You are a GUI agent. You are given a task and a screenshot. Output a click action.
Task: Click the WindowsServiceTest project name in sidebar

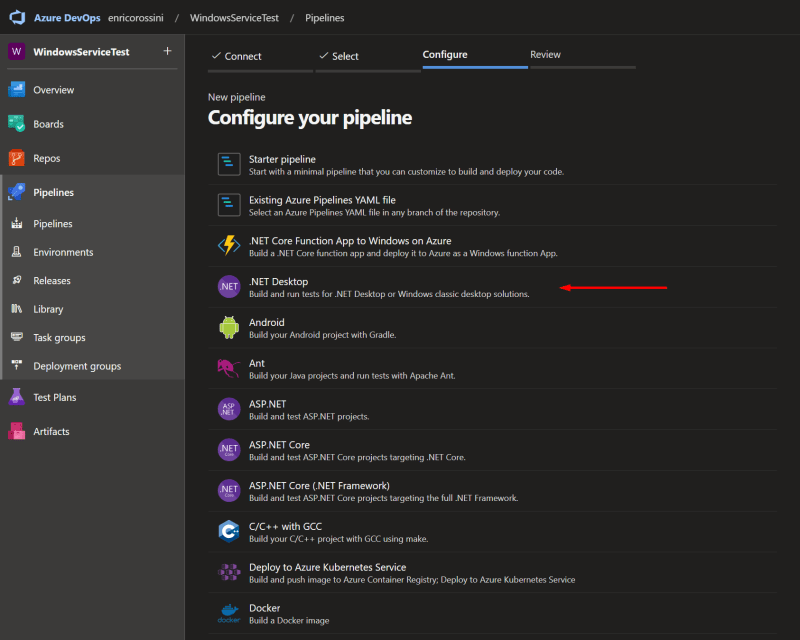(x=81, y=52)
